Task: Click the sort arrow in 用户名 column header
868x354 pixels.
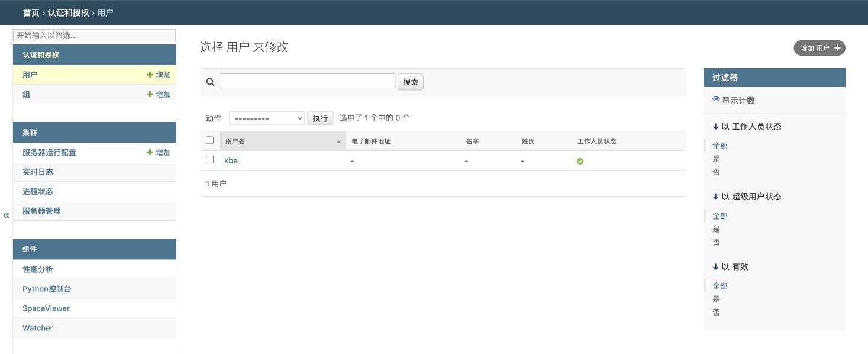Action: (x=338, y=142)
